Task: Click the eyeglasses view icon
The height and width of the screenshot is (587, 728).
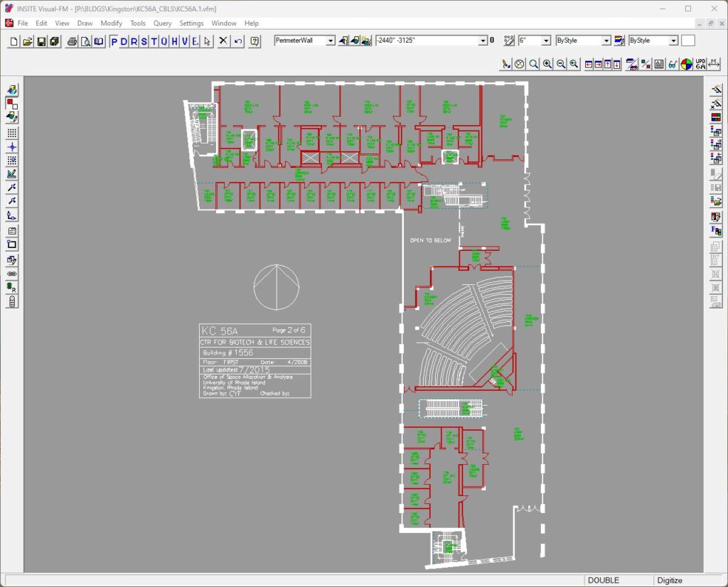Action: point(673,65)
